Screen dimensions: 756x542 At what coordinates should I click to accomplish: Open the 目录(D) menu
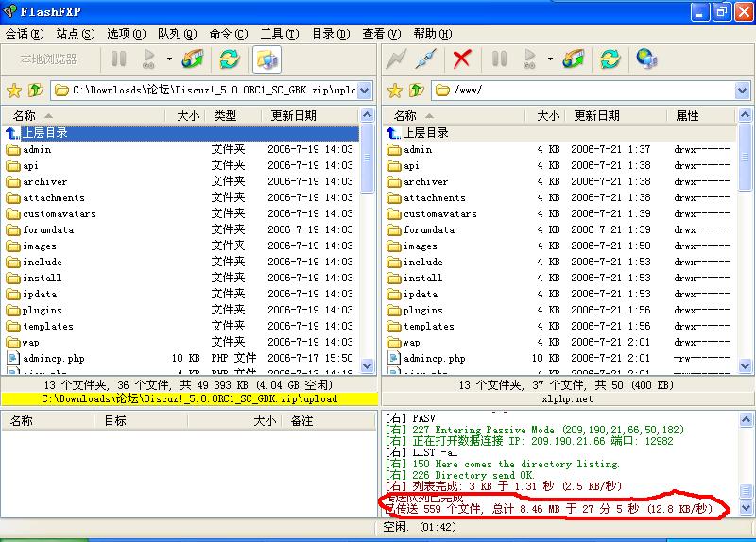pos(331,34)
